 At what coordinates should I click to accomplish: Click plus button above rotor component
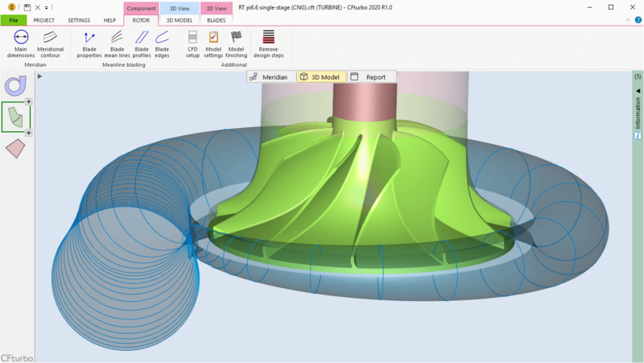29,102
